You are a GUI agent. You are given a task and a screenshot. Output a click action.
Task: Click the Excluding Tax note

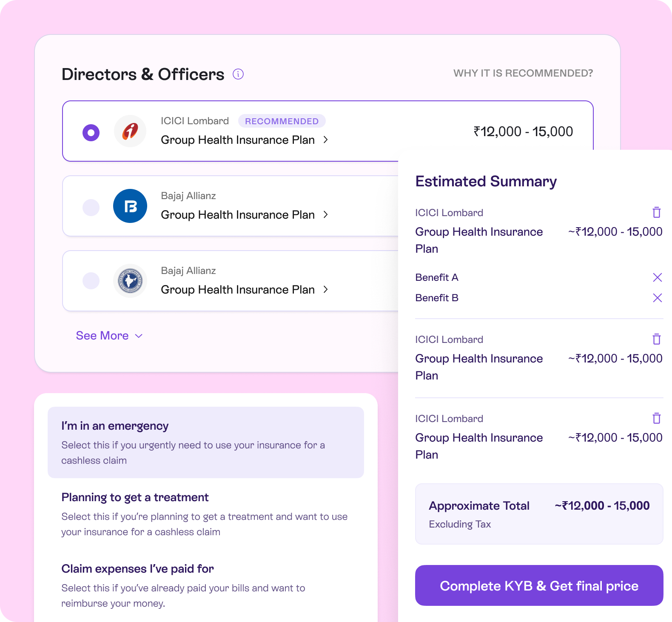460,524
